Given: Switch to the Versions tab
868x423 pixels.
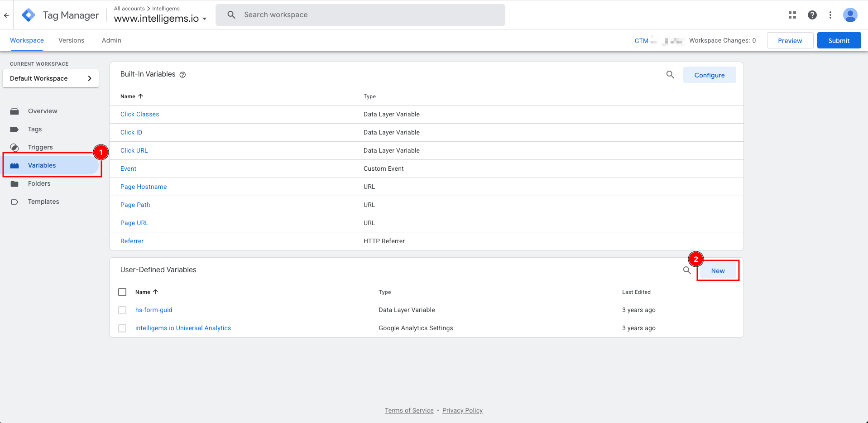Looking at the screenshot, I should pyautogui.click(x=71, y=40).
